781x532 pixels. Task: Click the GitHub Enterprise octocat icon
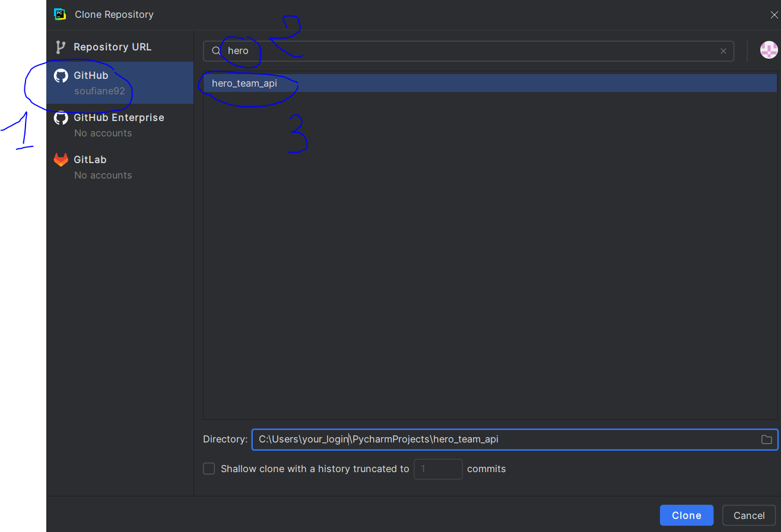pyautogui.click(x=61, y=118)
